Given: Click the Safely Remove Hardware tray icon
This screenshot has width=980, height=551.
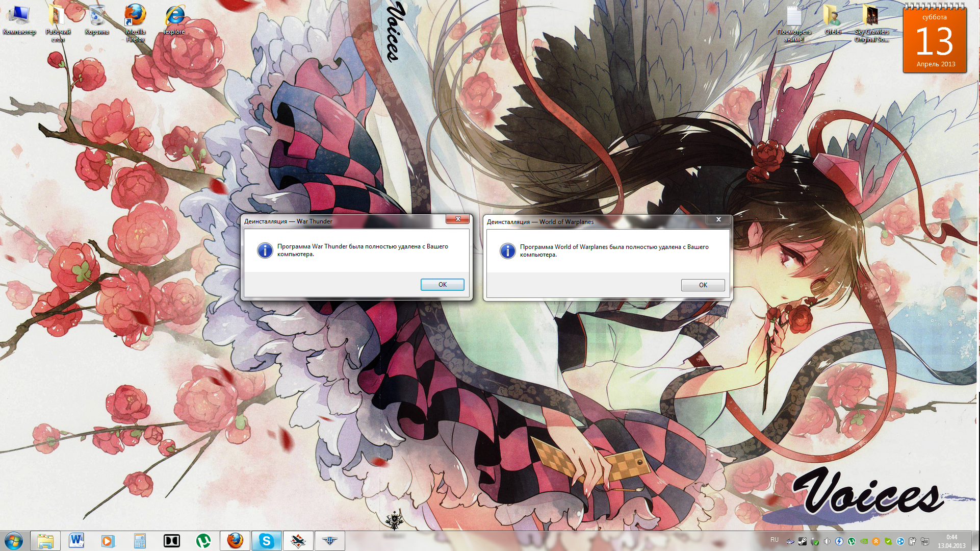Looking at the screenshot, I should click(x=815, y=541).
